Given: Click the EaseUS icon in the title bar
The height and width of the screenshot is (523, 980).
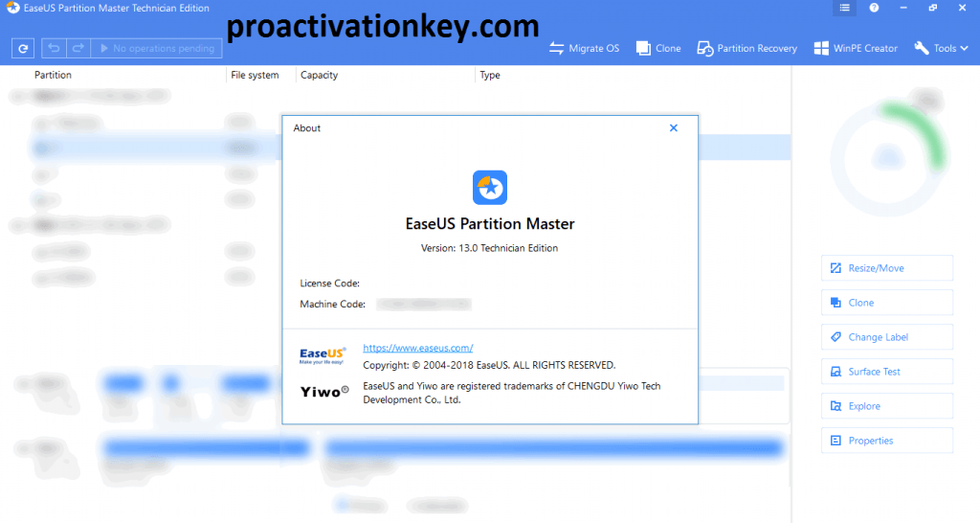Looking at the screenshot, I should pos(12,8).
